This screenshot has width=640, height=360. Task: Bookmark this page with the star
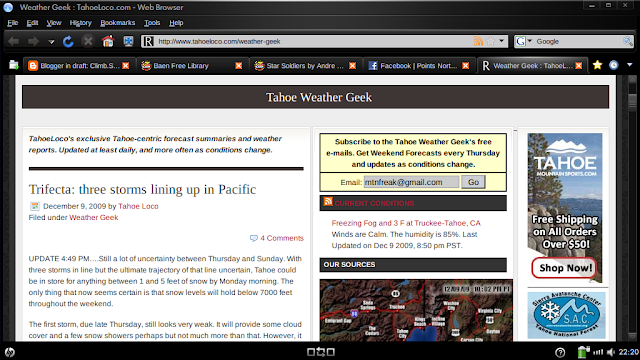click(491, 41)
